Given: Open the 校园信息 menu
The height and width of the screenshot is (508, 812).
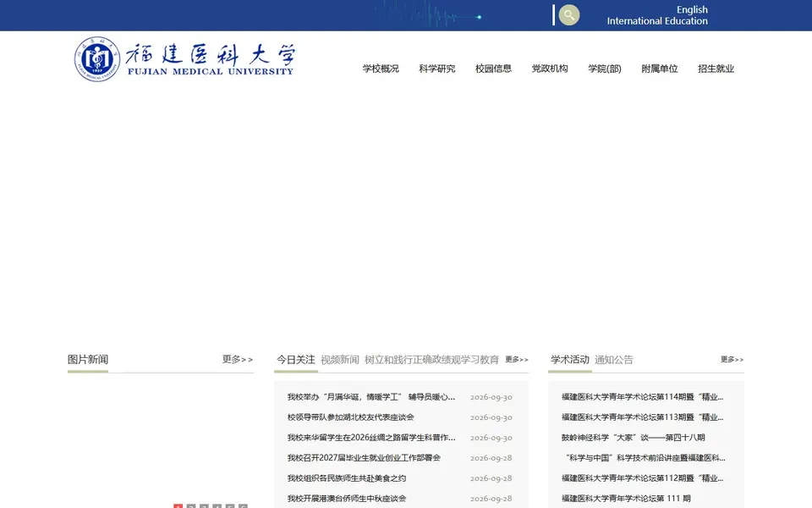Looking at the screenshot, I should tap(493, 69).
